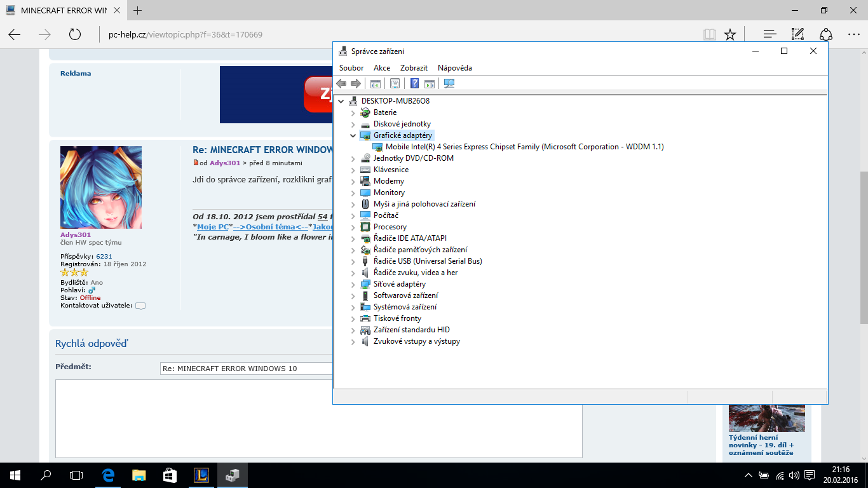Expand the Síťové adaptéry category
The width and height of the screenshot is (868, 488).
353,284
